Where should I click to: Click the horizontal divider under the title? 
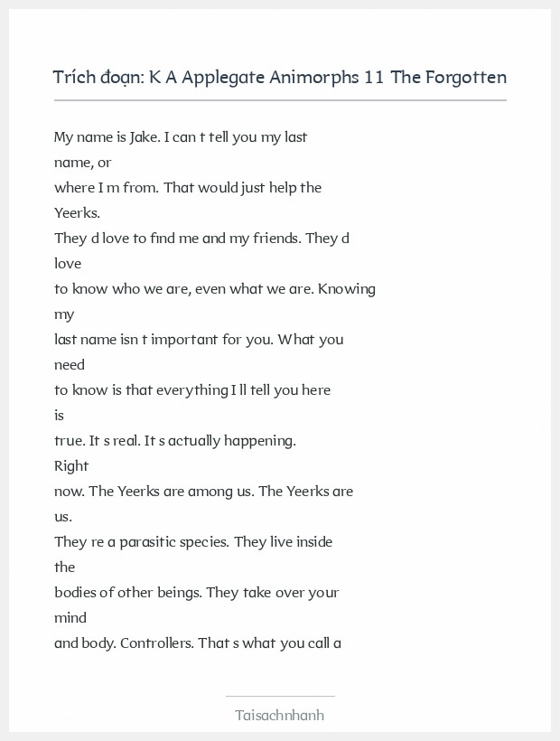pos(279,100)
